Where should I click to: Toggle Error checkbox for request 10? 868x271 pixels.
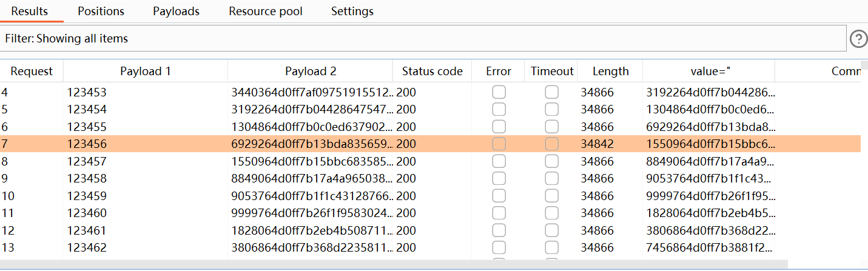coord(499,196)
